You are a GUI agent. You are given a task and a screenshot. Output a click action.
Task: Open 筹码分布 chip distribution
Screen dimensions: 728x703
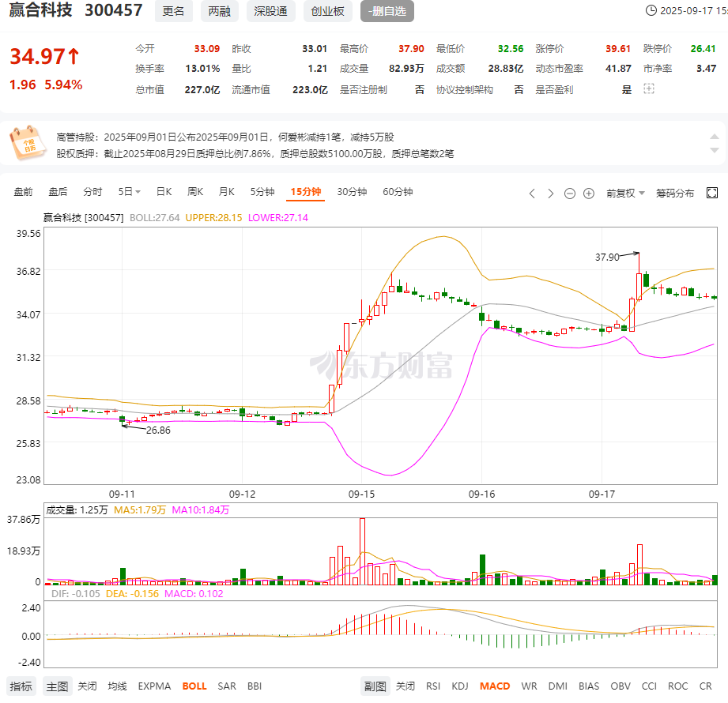click(675, 193)
